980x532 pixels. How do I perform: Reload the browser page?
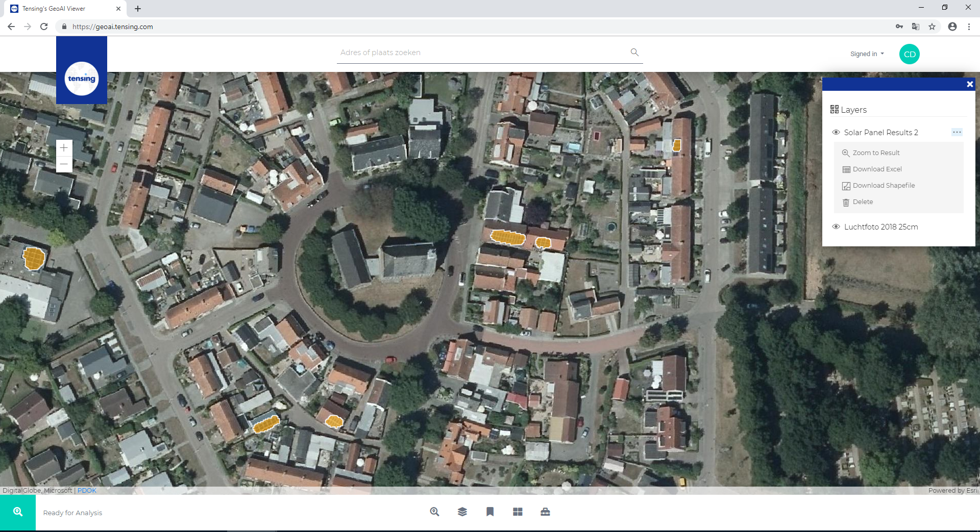click(44, 27)
